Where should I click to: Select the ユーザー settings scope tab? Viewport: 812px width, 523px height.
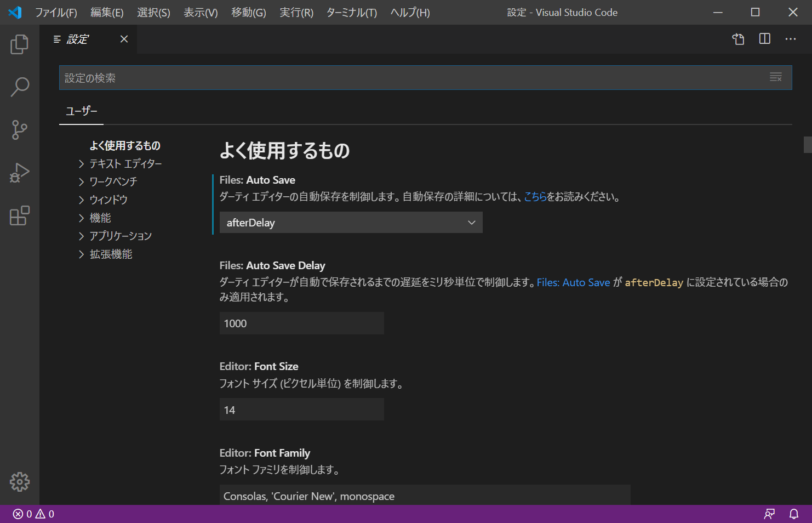coord(81,111)
